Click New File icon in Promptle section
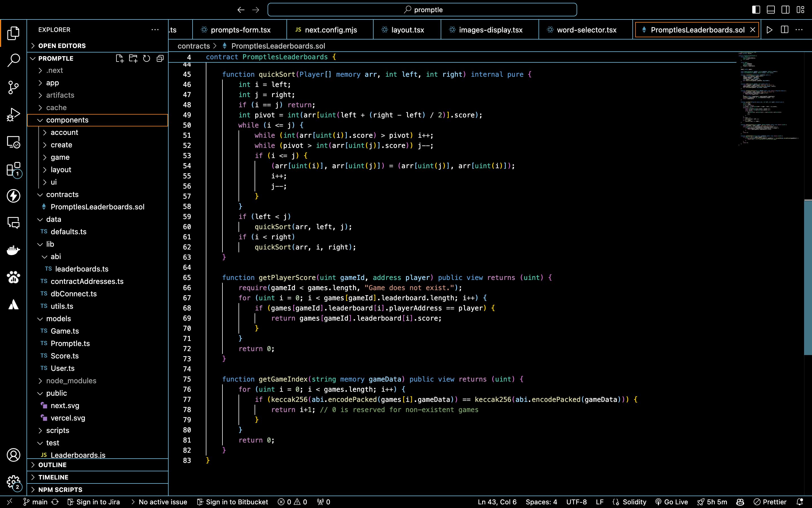 (120, 58)
